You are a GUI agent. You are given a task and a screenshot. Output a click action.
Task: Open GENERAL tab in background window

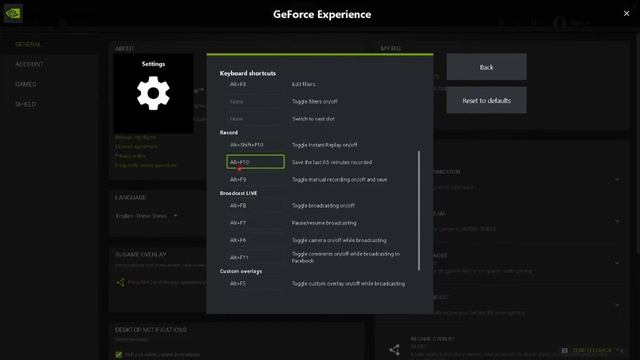coord(28,44)
